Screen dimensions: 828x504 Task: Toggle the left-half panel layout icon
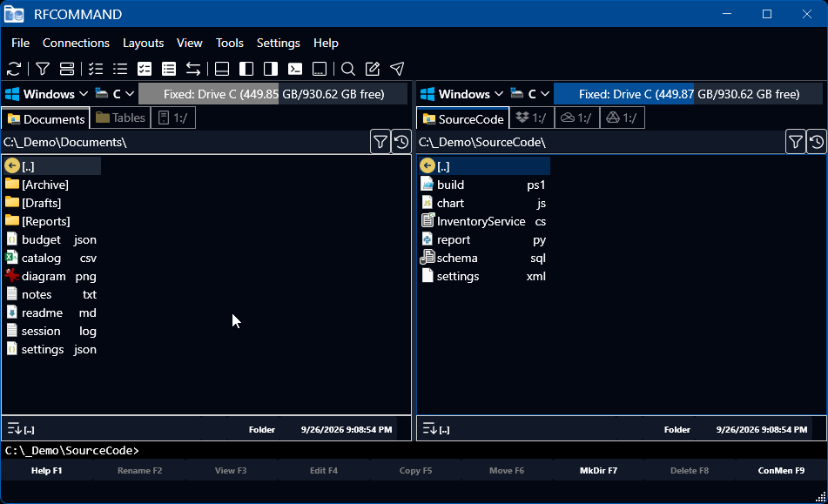tap(246, 69)
